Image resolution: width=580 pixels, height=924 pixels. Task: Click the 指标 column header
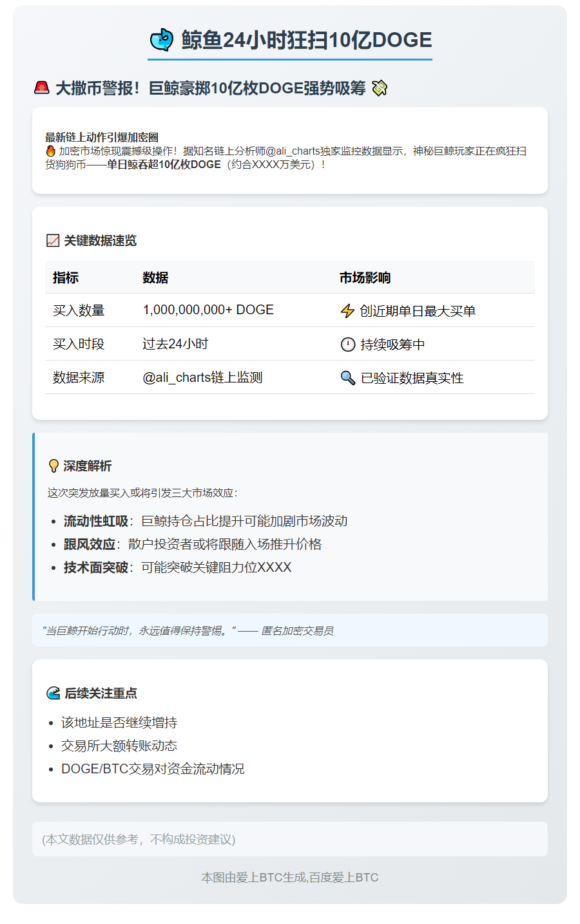click(66, 278)
